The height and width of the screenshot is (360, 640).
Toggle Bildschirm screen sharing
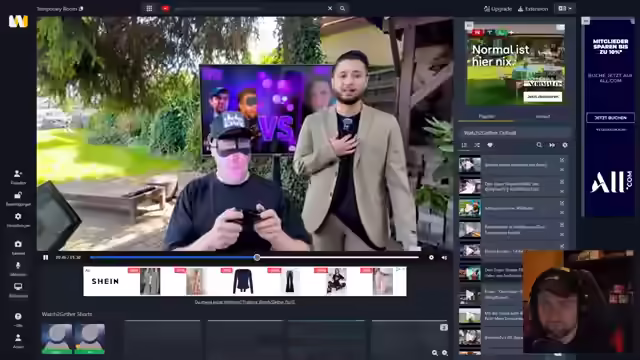[18, 287]
